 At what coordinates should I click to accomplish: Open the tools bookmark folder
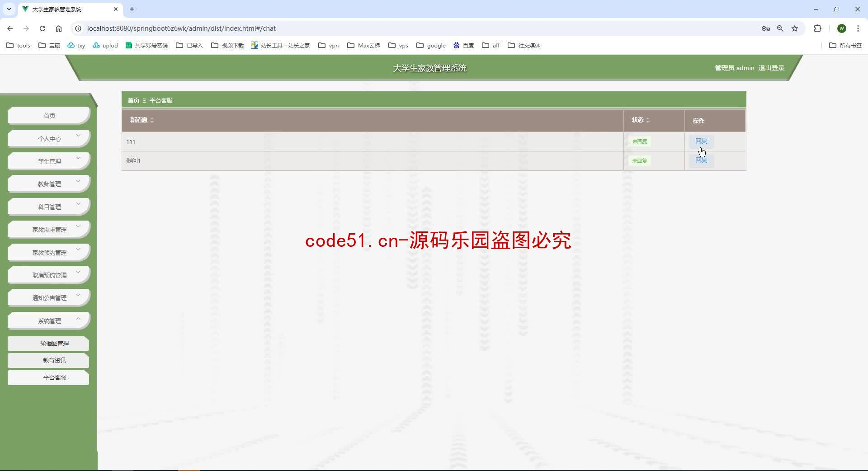pos(18,45)
